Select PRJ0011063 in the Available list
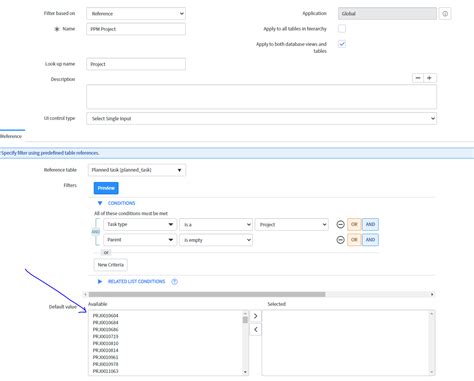Screen dimensions: 474x381 pyautogui.click(x=105, y=371)
